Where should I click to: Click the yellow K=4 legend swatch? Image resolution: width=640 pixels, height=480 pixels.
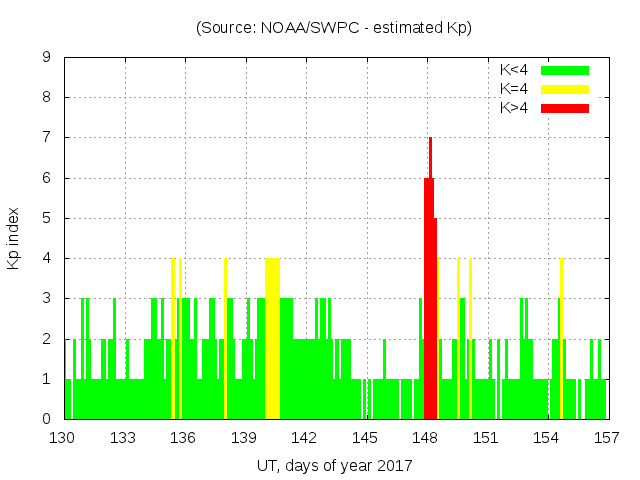click(x=565, y=89)
